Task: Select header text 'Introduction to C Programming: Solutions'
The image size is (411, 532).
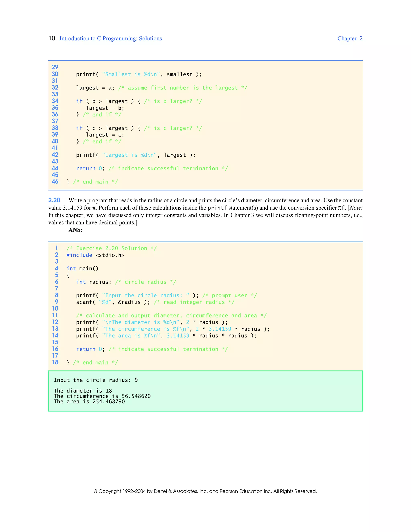Action: (x=111, y=39)
